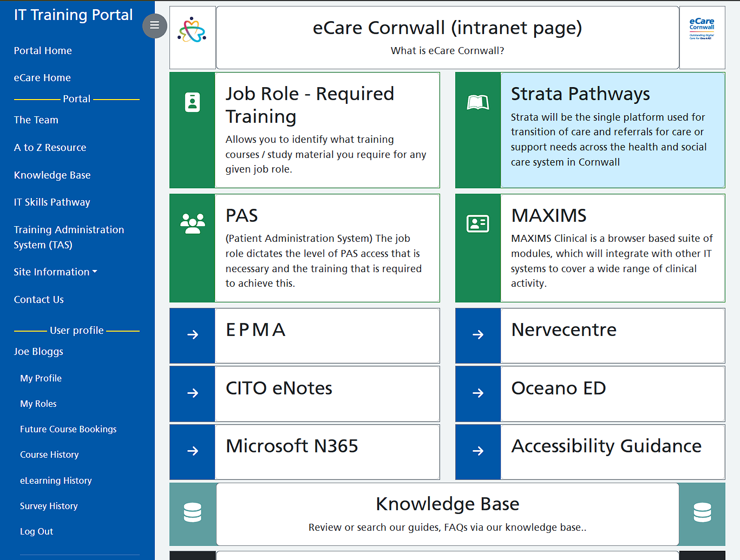The width and height of the screenshot is (740, 560).
Task: Click the 'Allows you to identify what training' text
Action: pos(326,154)
